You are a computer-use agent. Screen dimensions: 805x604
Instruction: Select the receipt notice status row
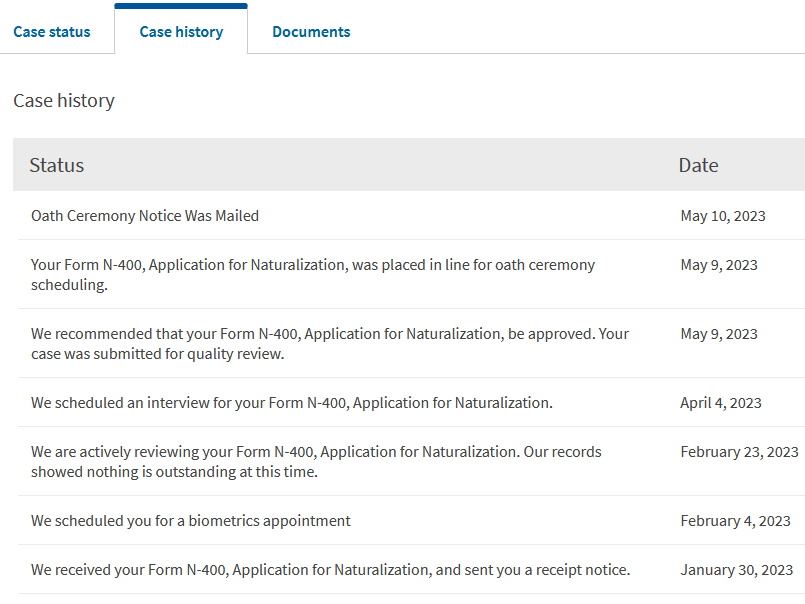411,570
